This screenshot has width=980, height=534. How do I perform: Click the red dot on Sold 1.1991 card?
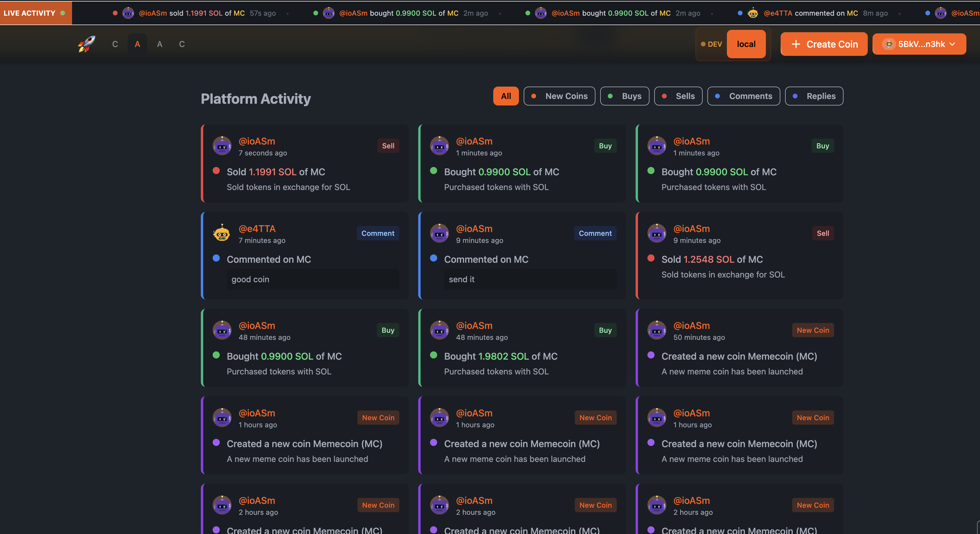(216, 171)
